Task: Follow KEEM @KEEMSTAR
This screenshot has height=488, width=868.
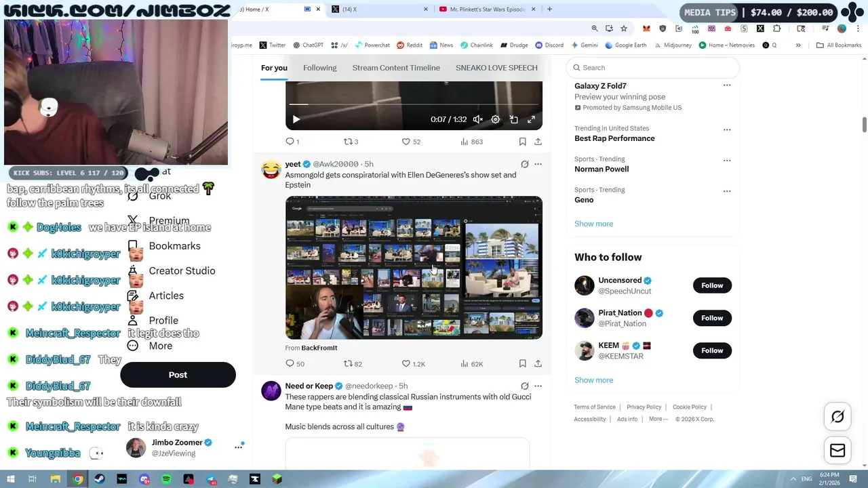Action: [712, 350]
